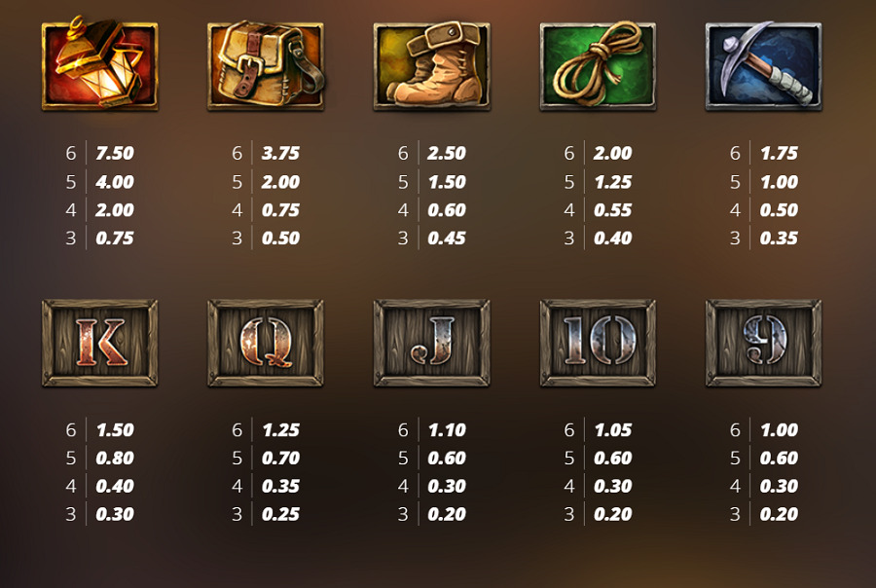This screenshot has height=588, width=876.
Task: Select the leather backpack symbol
Action: [x=267, y=65]
